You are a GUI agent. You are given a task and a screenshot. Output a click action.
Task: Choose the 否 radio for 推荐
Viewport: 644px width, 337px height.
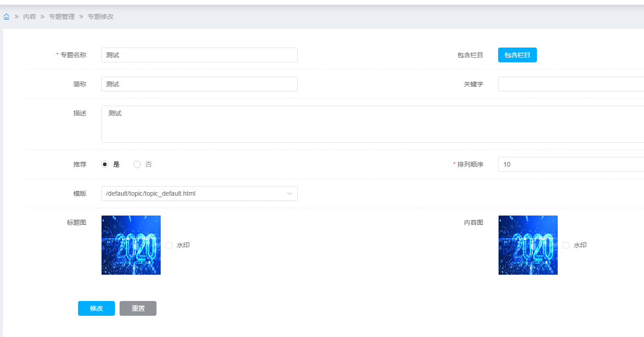click(x=137, y=164)
